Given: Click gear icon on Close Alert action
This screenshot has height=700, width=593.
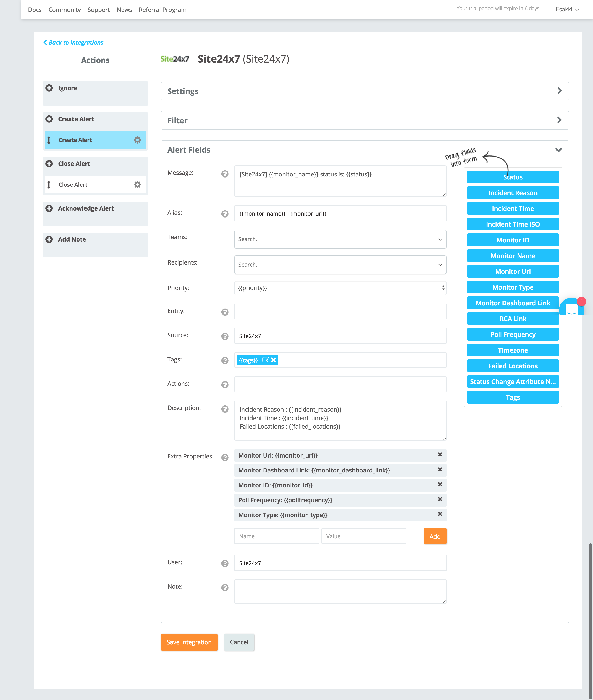Looking at the screenshot, I should pos(137,185).
